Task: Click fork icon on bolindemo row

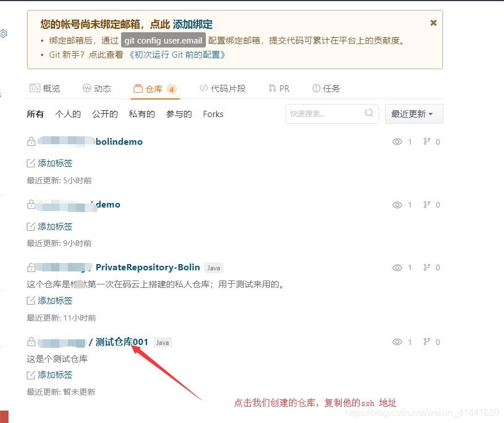Action: [x=427, y=141]
